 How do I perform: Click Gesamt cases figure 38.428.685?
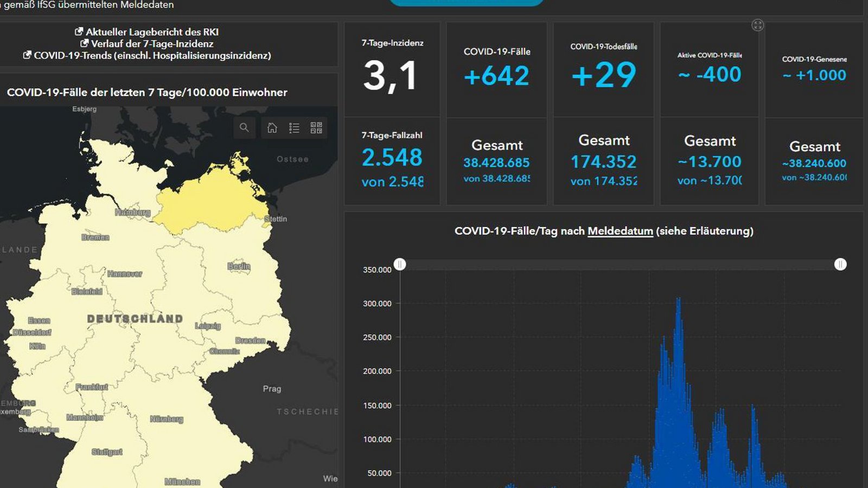pyautogui.click(x=496, y=163)
